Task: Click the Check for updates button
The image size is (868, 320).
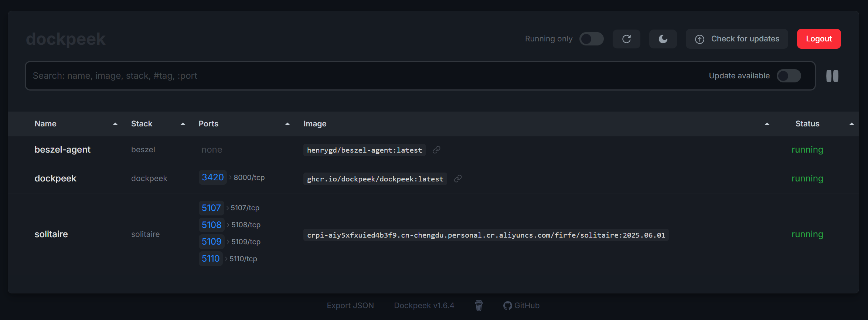Action: point(737,39)
